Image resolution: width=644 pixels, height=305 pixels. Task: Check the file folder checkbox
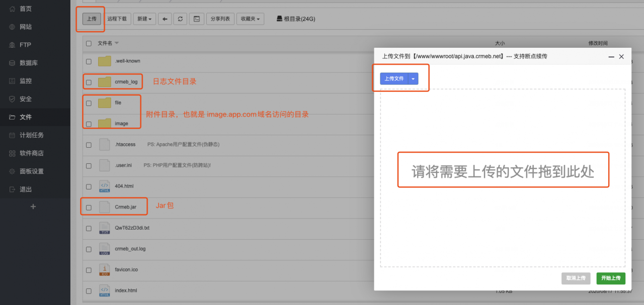pos(89,103)
